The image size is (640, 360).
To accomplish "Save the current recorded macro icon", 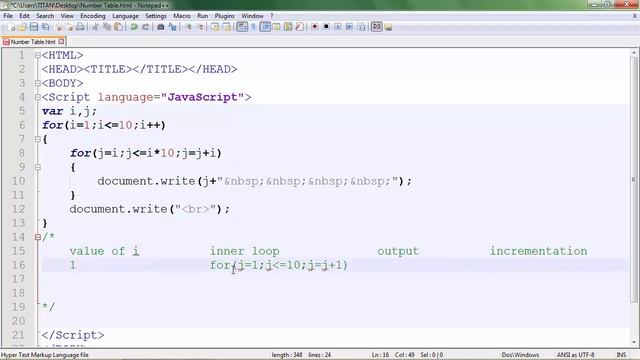I will [x=361, y=27].
